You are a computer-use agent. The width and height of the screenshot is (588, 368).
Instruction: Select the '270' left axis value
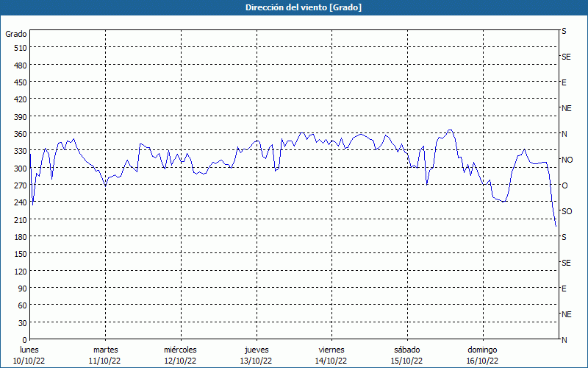pyautogui.click(x=21, y=185)
